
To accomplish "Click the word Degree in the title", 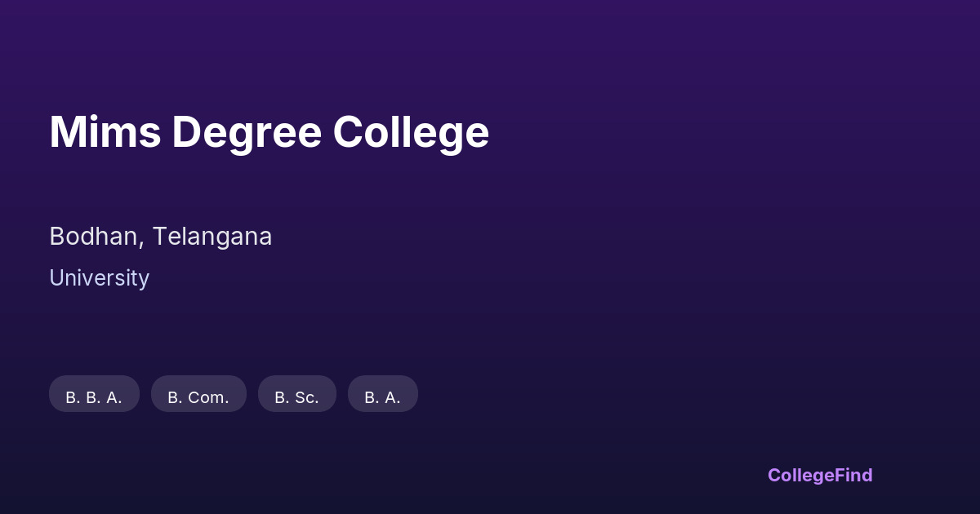I will [x=247, y=132].
